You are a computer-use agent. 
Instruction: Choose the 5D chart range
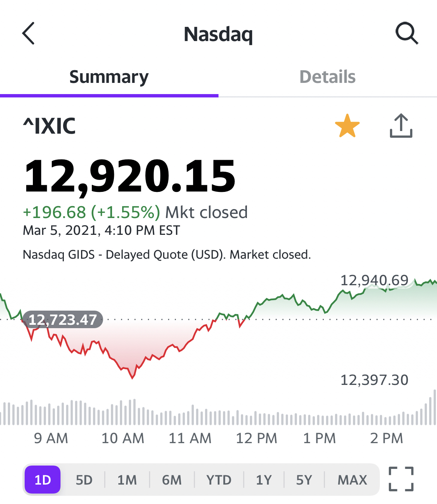[84, 480]
